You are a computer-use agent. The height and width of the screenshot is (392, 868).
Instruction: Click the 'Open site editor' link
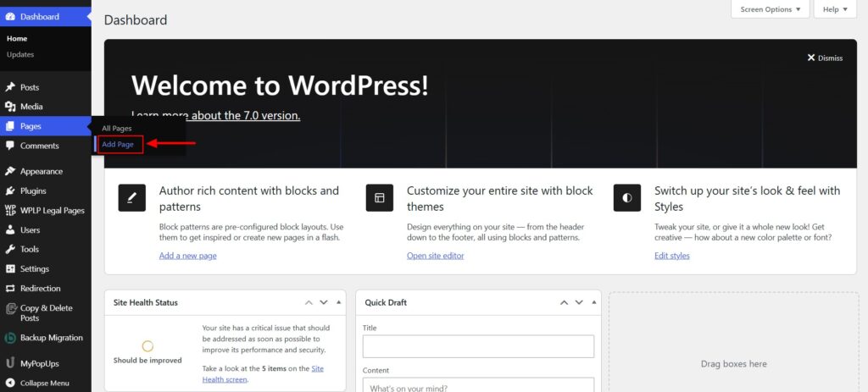click(435, 256)
